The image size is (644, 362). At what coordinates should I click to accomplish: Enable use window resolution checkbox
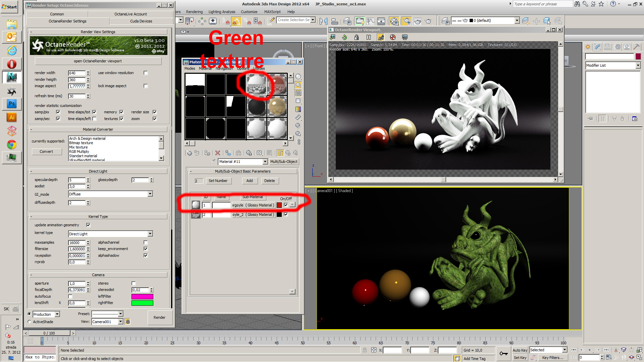[x=146, y=73]
